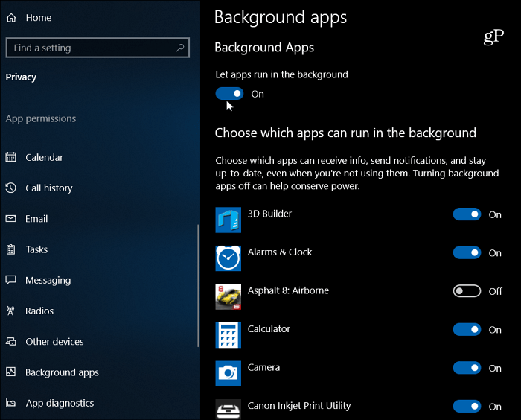Click the Canon Inkjet Print Utility label
The height and width of the screenshot is (420, 521).
[x=299, y=406]
